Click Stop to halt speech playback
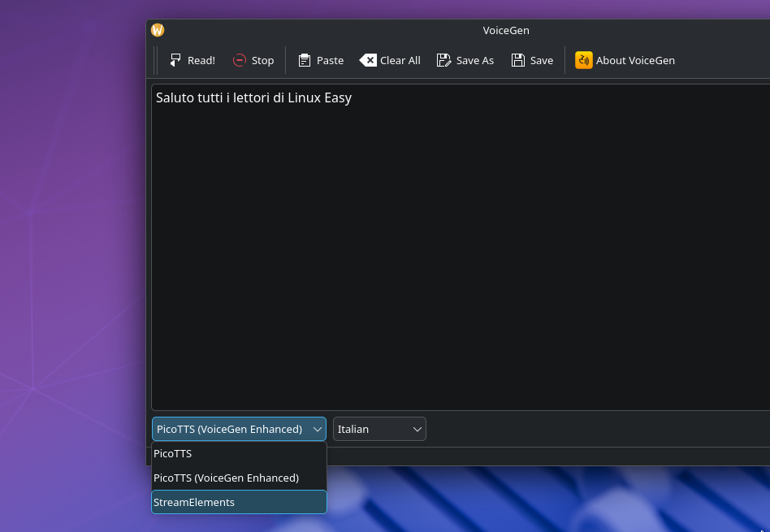The height and width of the screenshot is (532, 770). [x=253, y=59]
